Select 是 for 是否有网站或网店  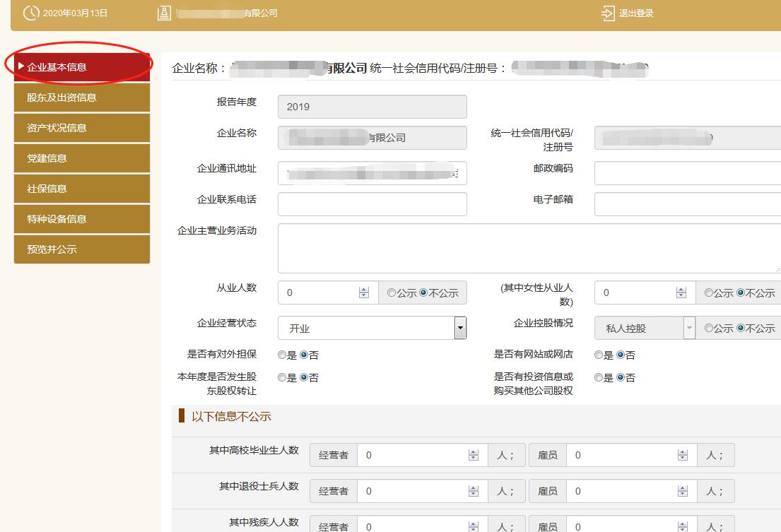click(x=599, y=355)
